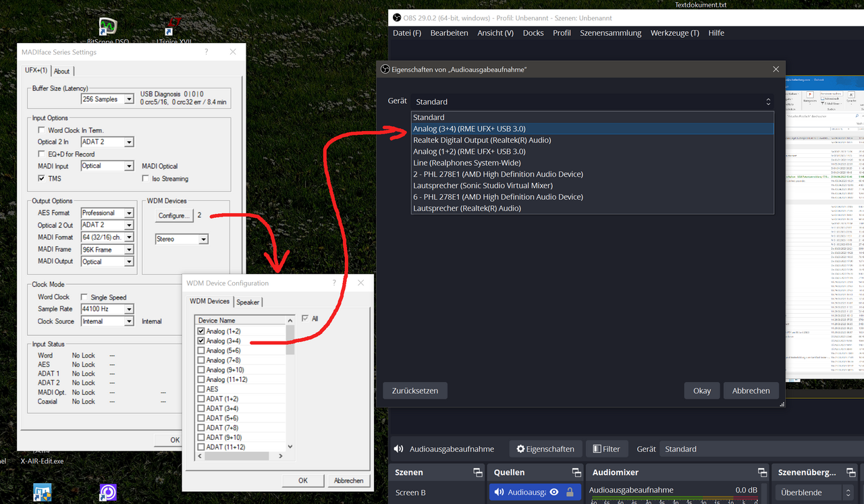Click the OBS logo in the properties dialog title

click(x=385, y=69)
